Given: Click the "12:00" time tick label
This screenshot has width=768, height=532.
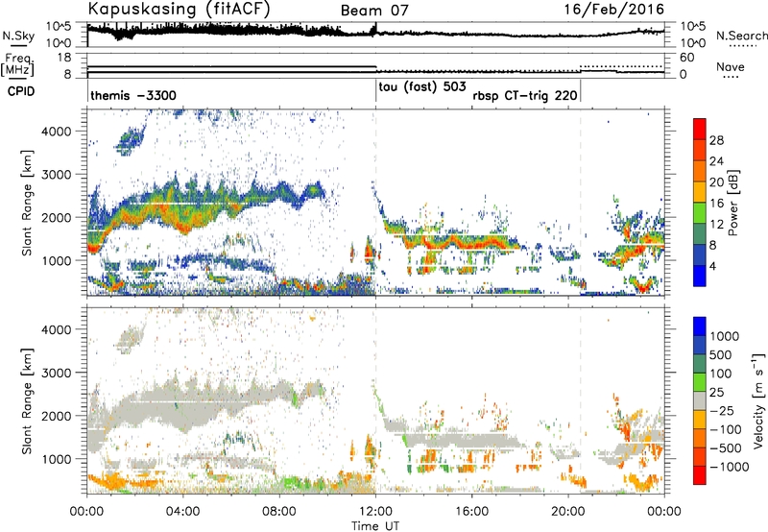Looking at the screenshot, I should pos(375,512).
